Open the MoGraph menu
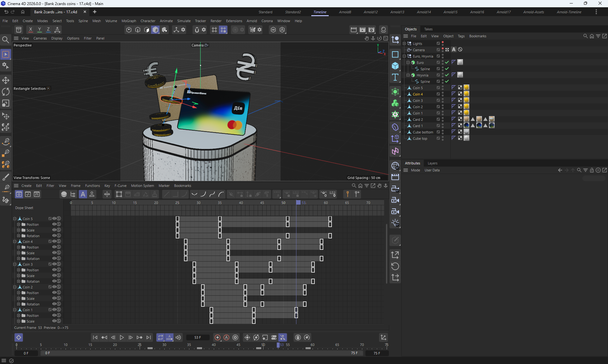The image size is (608, 364). coord(129,21)
